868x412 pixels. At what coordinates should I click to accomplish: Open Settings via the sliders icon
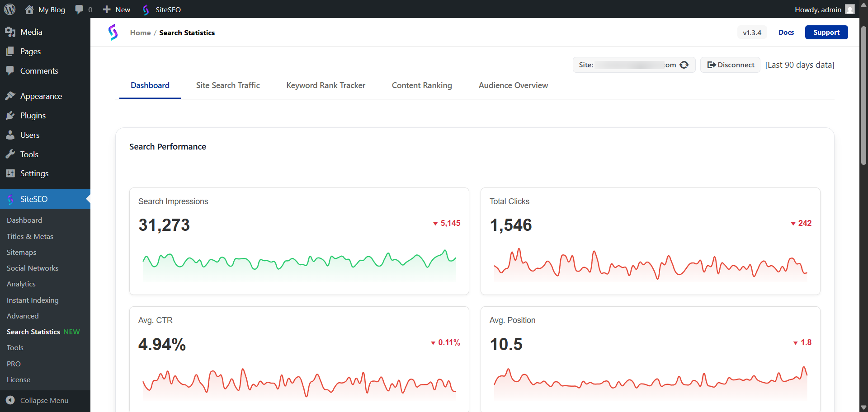pos(10,173)
